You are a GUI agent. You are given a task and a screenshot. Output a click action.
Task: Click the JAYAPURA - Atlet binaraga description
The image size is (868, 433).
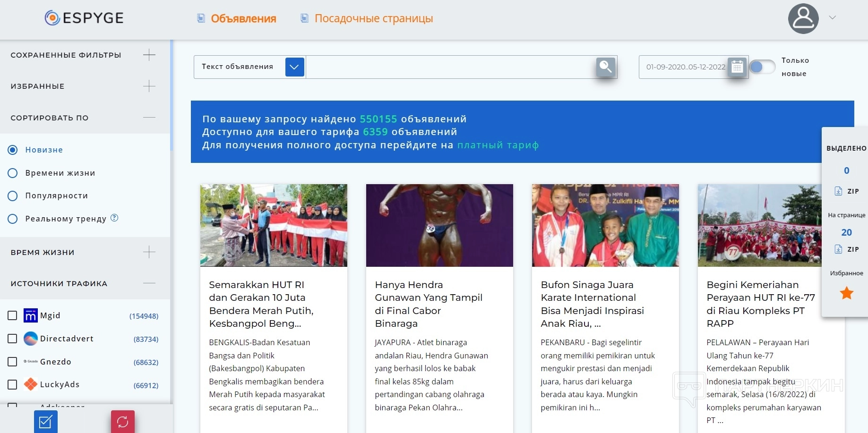[431, 375]
